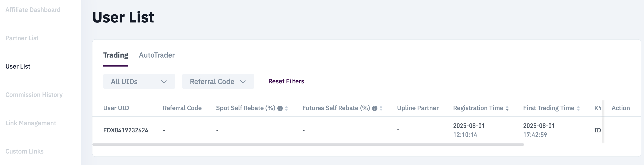Open the All UIDs dropdown
The height and width of the screenshot is (165, 644).
tap(139, 81)
